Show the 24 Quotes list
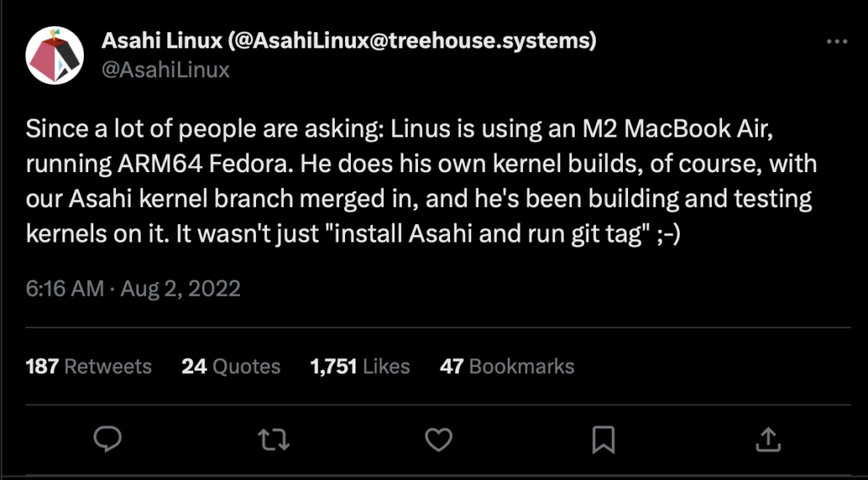 [x=231, y=366]
